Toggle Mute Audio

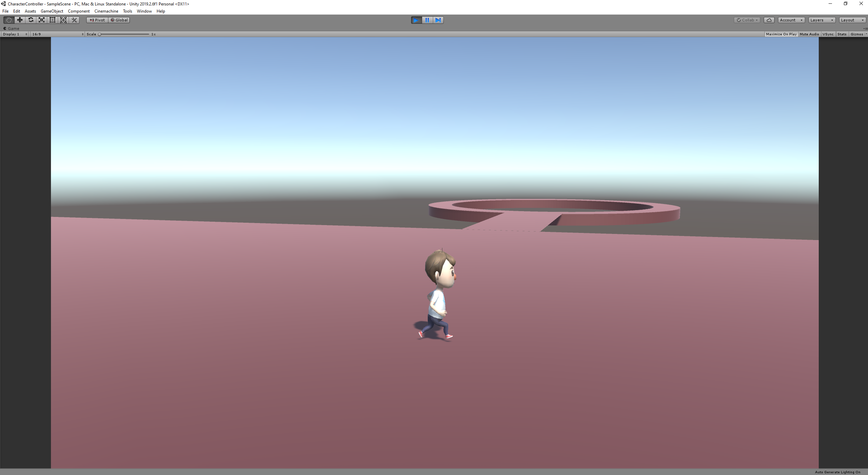coord(809,34)
